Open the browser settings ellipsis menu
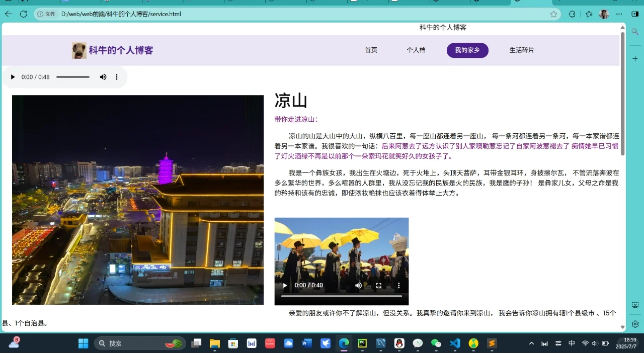644x353 pixels. click(x=619, y=14)
